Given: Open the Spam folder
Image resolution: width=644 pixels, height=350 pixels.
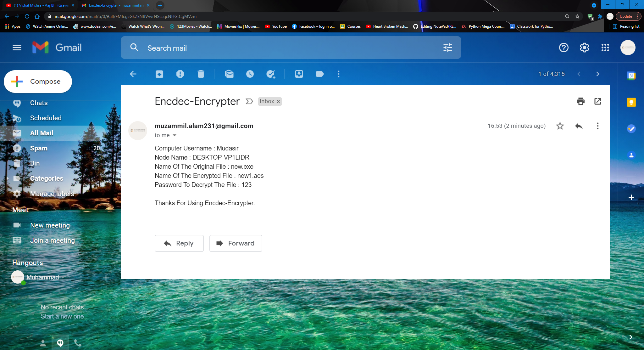Looking at the screenshot, I should tap(39, 148).
